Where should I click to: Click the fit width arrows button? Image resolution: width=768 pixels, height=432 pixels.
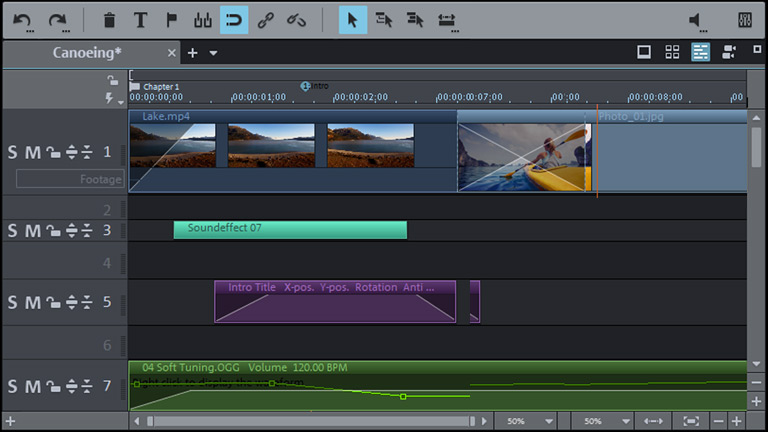653,421
